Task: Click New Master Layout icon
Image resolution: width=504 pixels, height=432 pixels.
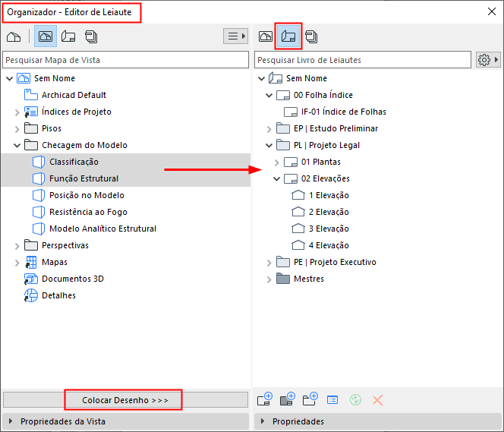Action: point(288,399)
